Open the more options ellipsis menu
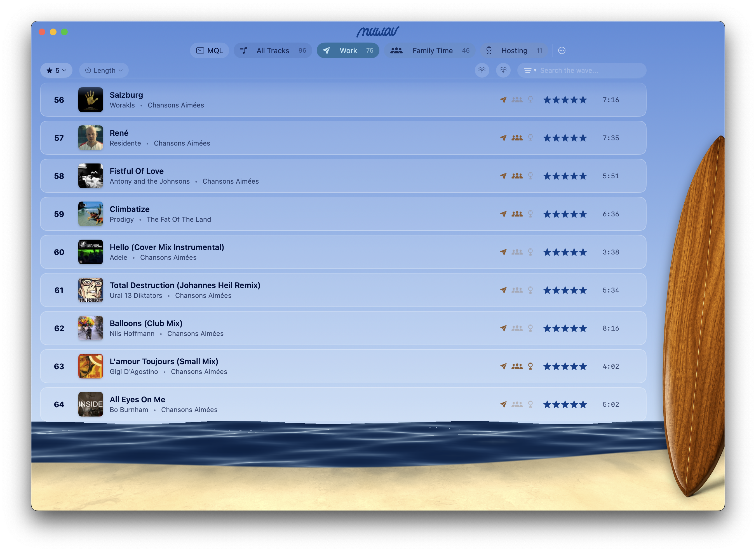This screenshot has width=756, height=552. (x=562, y=50)
